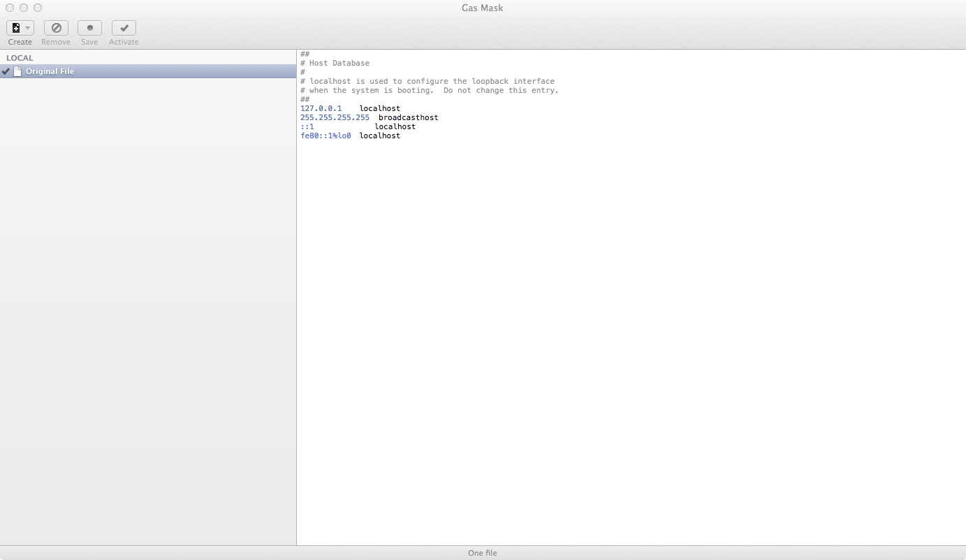This screenshot has width=966, height=560.
Task: Click the Create new hosts file icon
Action: [16, 28]
